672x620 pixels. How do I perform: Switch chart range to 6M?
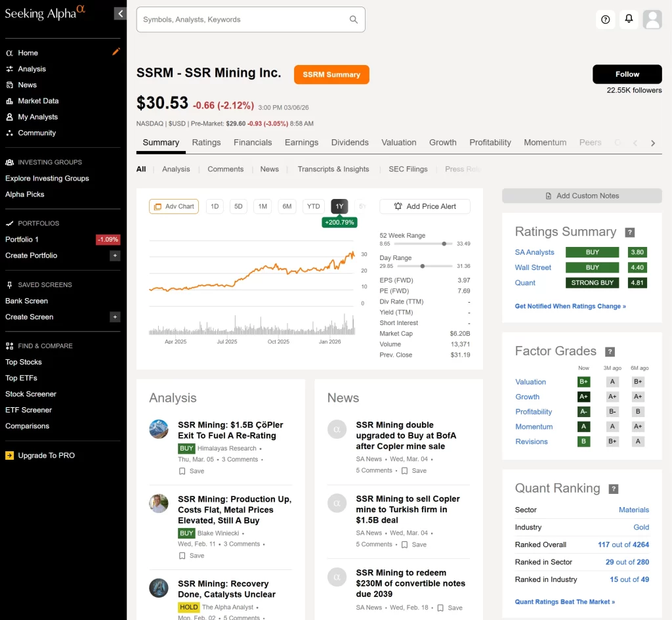(x=287, y=206)
